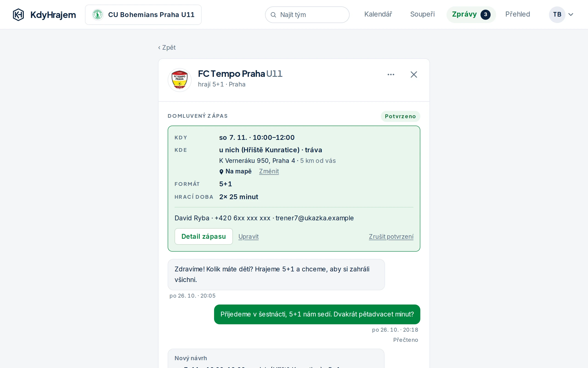Click the match date so 7. 11. 10:00–12:00
This screenshot has height=368, width=588.
click(257, 138)
